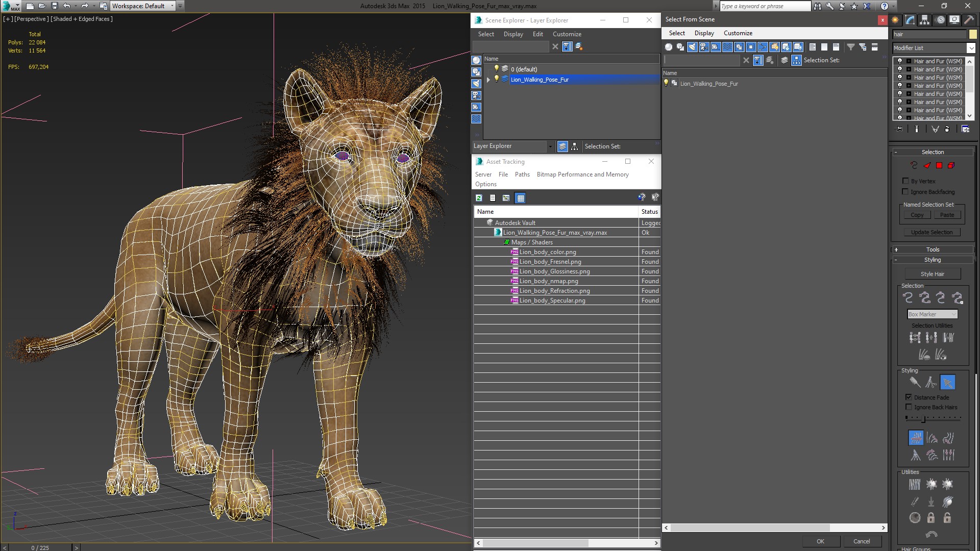Click the Undo styling arrow icon
Viewport: 980px width, 551px height.
(x=932, y=534)
